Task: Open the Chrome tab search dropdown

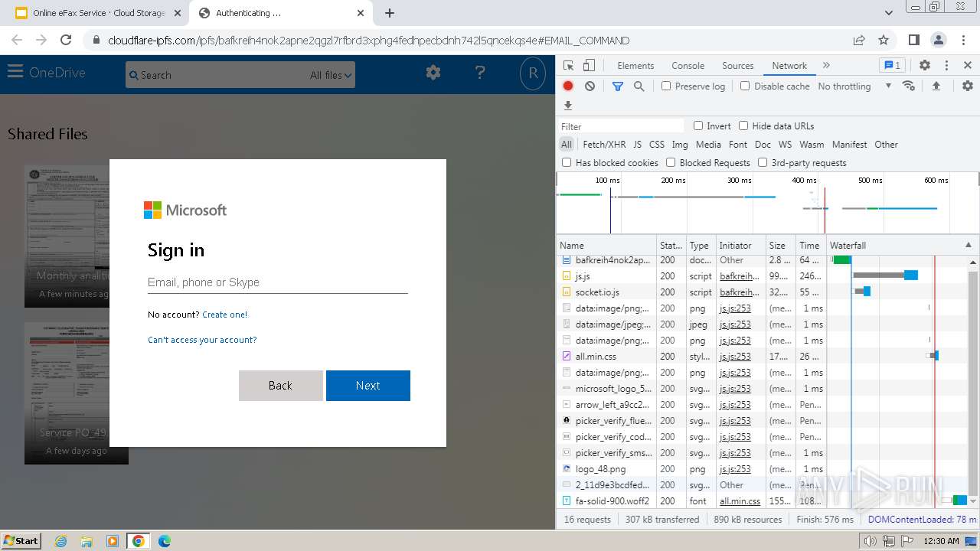Action: tap(889, 13)
